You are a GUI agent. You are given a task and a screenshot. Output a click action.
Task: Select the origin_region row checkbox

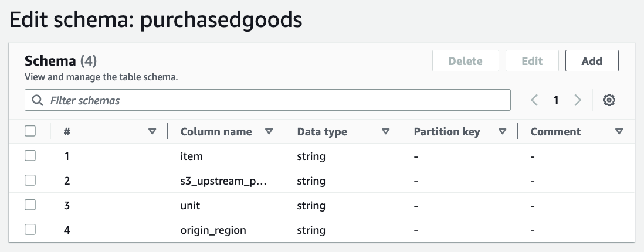30,230
